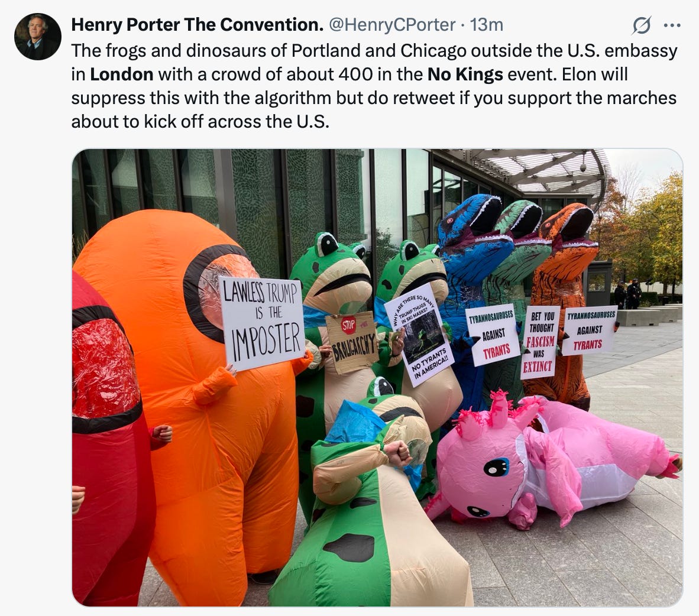Click the Grok slashed-circle icon
The image size is (699, 616).
(642, 25)
